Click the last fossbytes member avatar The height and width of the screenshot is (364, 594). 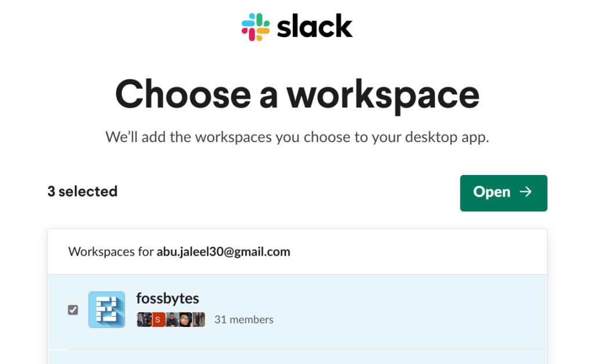click(x=198, y=319)
